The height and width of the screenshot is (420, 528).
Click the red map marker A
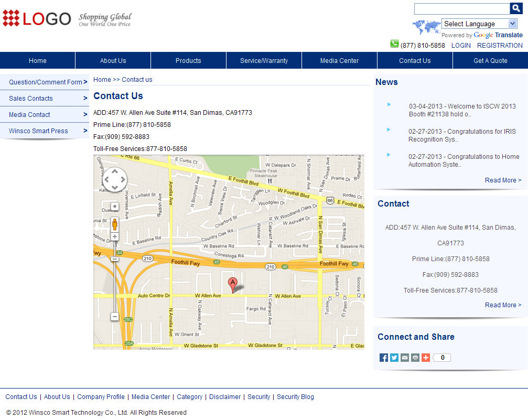233,285
